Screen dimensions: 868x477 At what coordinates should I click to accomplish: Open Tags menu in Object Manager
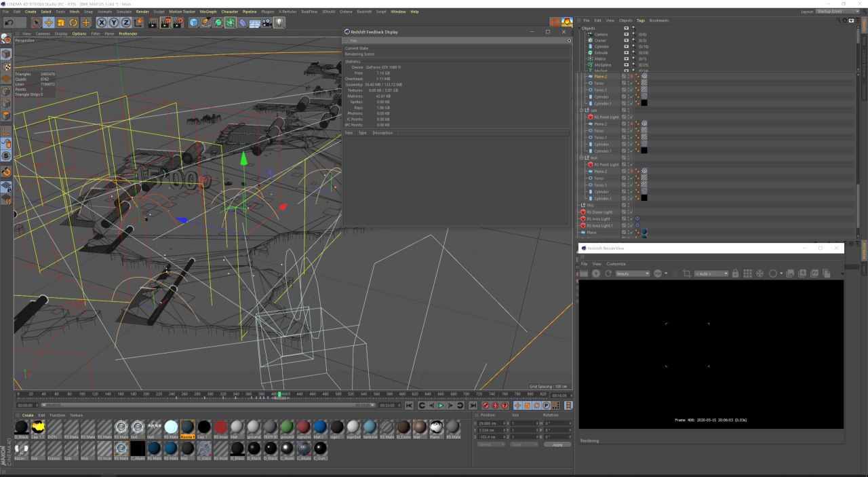641,20
